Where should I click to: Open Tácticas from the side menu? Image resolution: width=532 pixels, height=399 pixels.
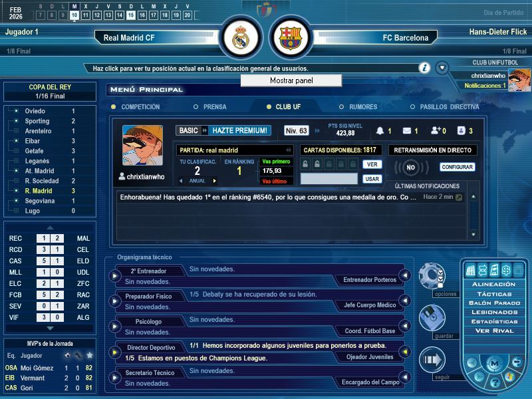[x=493, y=293]
